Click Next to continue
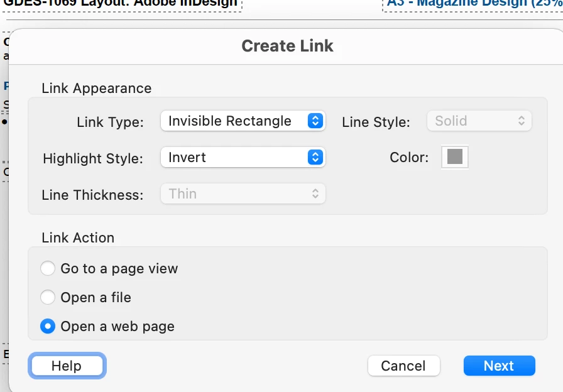563x392 pixels. pyautogui.click(x=499, y=366)
